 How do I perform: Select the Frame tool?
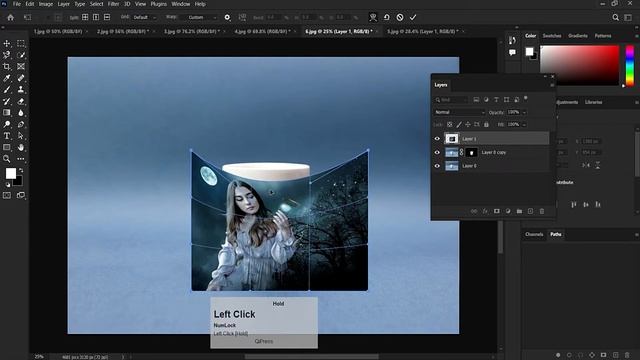21,67
